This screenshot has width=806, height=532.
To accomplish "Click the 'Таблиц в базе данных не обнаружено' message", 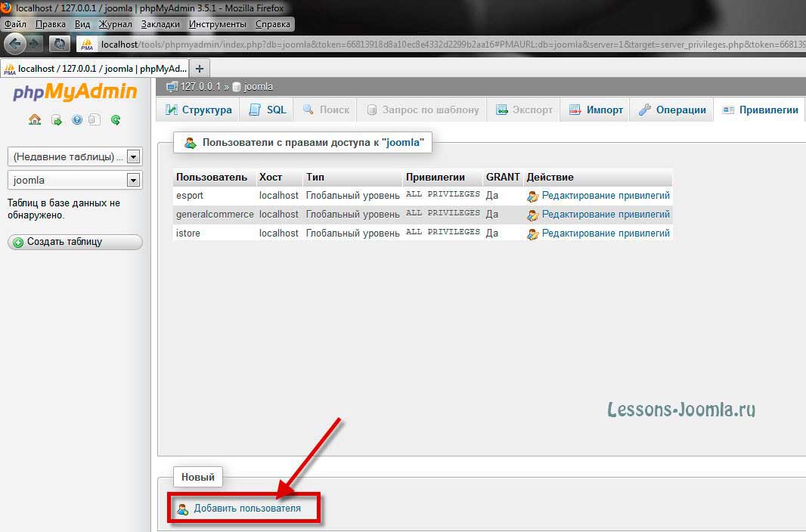I will [x=64, y=209].
